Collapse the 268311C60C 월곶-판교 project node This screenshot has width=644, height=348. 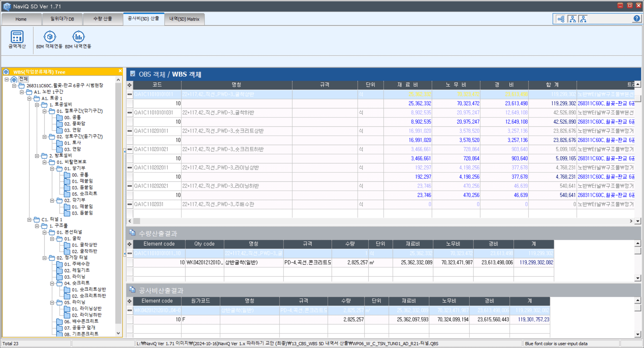(14, 86)
